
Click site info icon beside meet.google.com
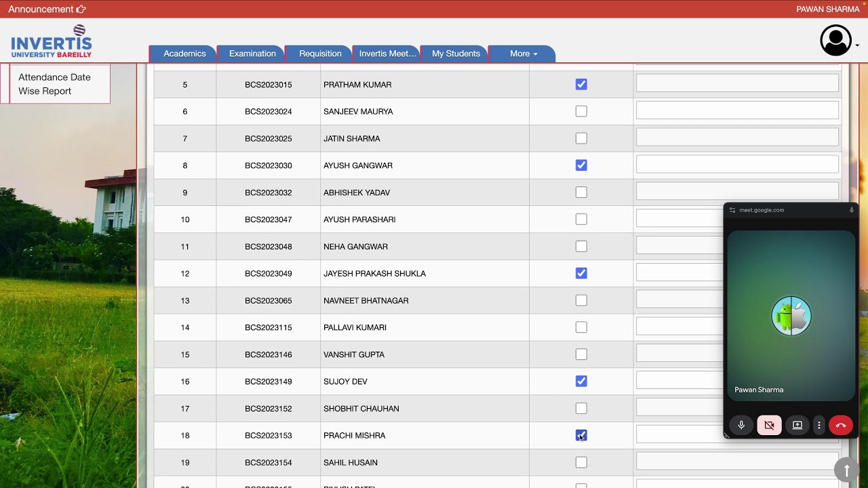click(x=732, y=210)
